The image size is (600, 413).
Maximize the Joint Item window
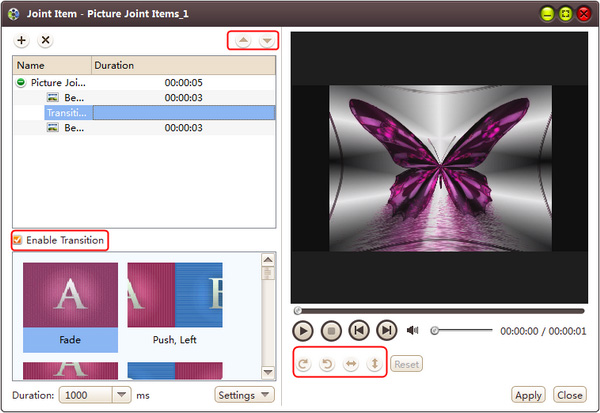(x=566, y=14)
